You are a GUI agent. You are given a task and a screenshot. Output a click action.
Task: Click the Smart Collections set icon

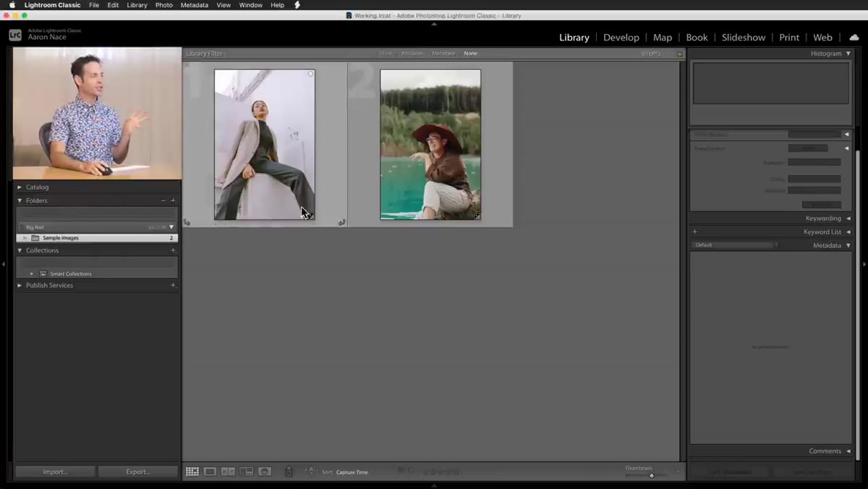[43, 273]
